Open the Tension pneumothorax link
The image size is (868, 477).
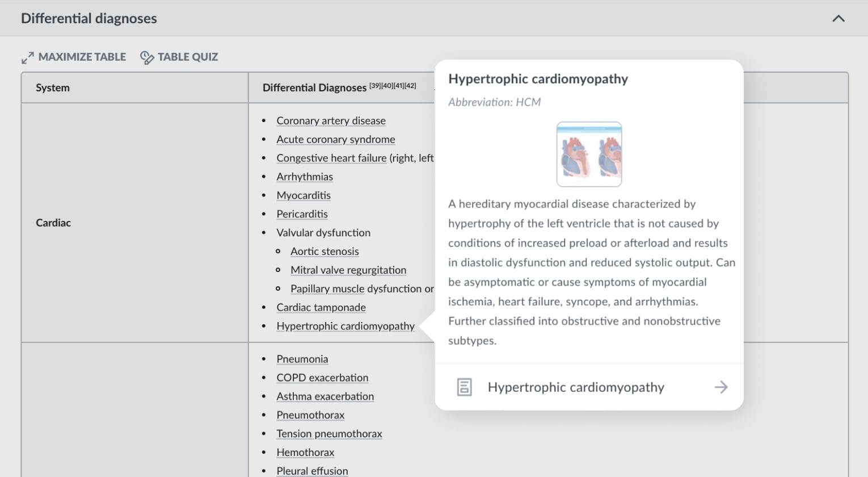[x=329, y=433]
